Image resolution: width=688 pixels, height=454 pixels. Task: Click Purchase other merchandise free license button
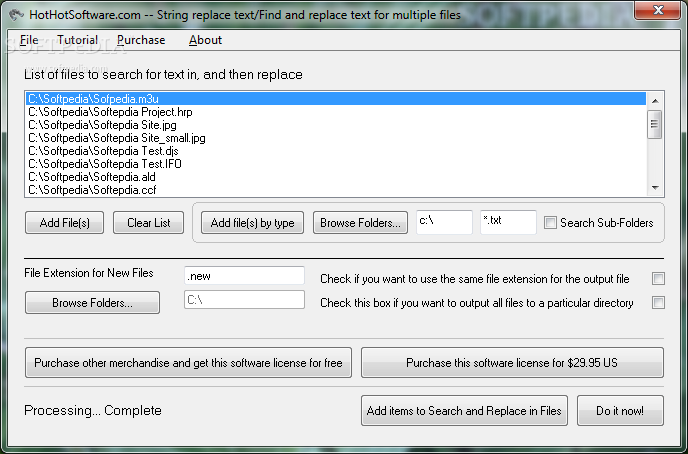(188, 363)
